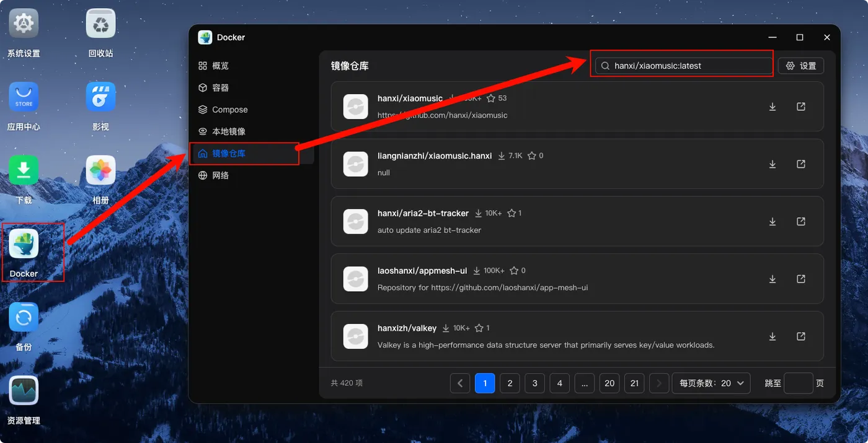Click the Valkey high-performance description text

[x=546, y=345]
